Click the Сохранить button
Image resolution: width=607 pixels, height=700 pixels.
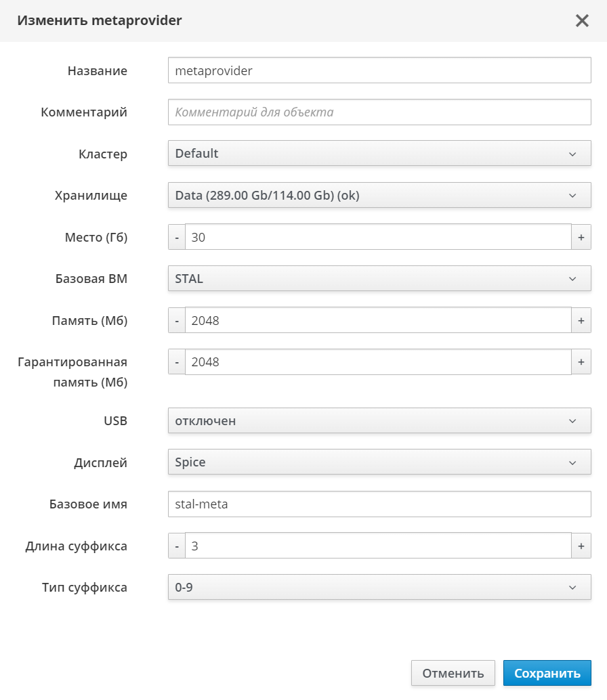coord(547,674)
